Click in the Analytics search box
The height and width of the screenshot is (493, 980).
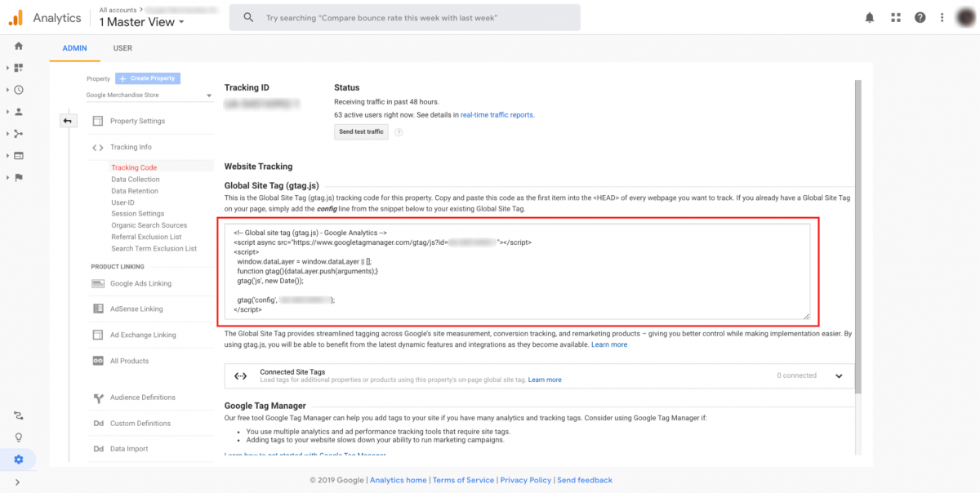(405, 17)
